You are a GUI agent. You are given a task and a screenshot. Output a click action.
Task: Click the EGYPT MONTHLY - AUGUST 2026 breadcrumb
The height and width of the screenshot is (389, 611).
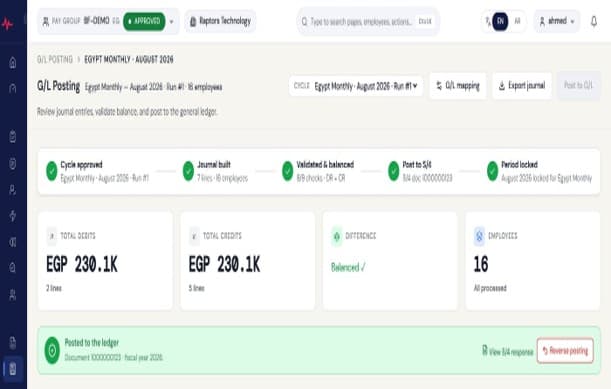tap(129, 60)
